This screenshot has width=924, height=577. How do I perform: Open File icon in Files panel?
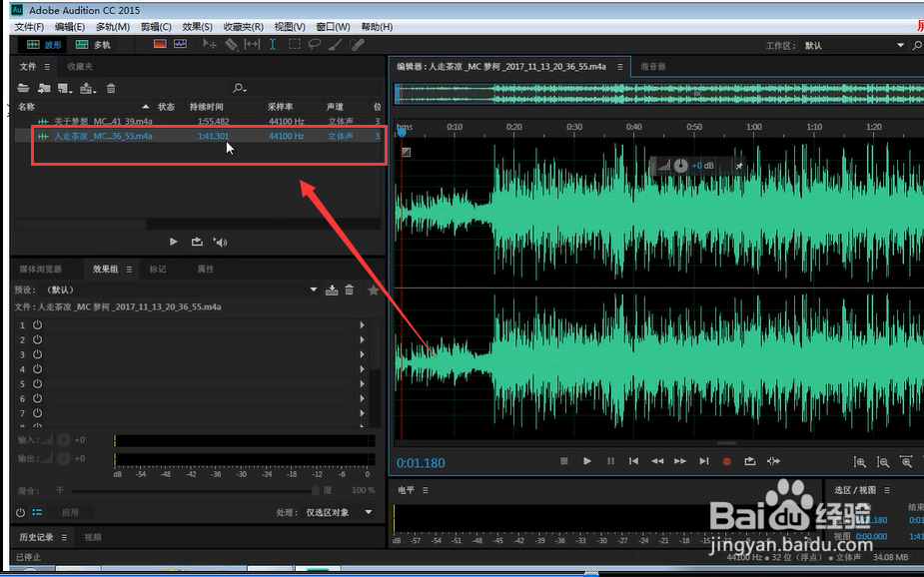(24, 88)
